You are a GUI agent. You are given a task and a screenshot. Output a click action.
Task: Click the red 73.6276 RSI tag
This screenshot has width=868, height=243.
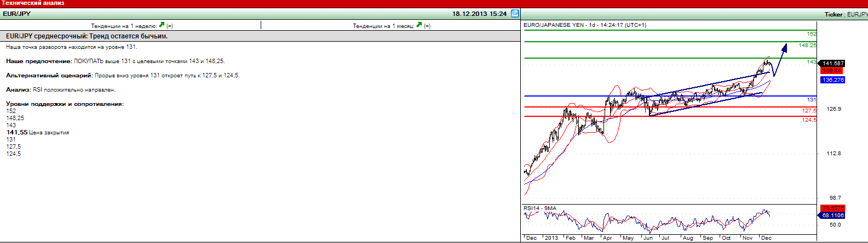click(x=832, y=208)
